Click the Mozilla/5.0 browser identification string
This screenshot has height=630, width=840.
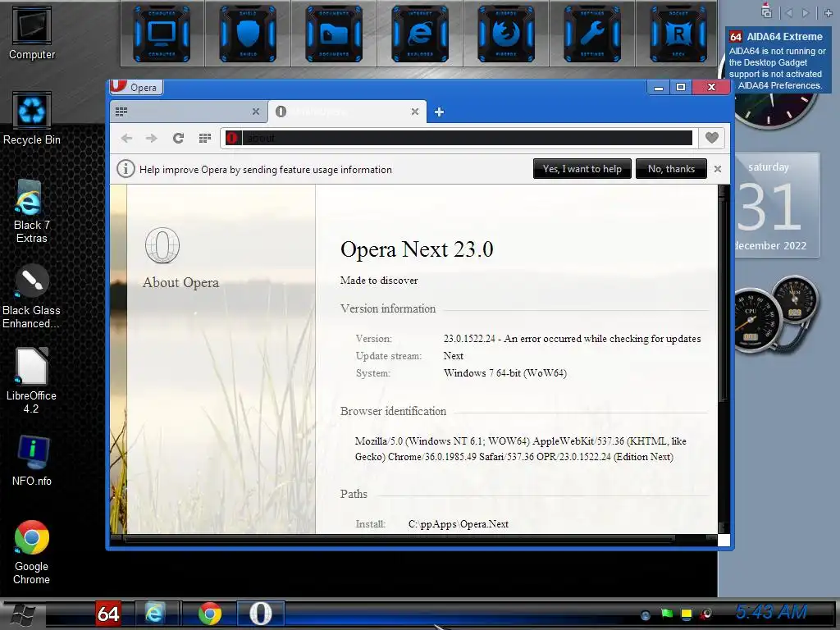[520, 449]
